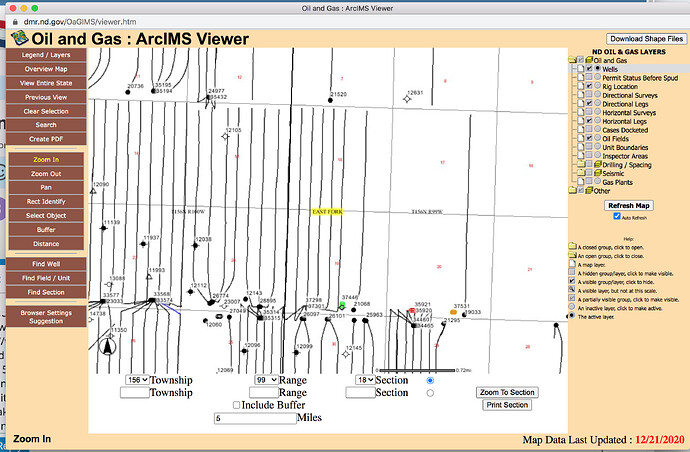Viewport: 690px width, 452px height.
Task: Click the triangle well symbol labeled 12090
Action: 93,191
